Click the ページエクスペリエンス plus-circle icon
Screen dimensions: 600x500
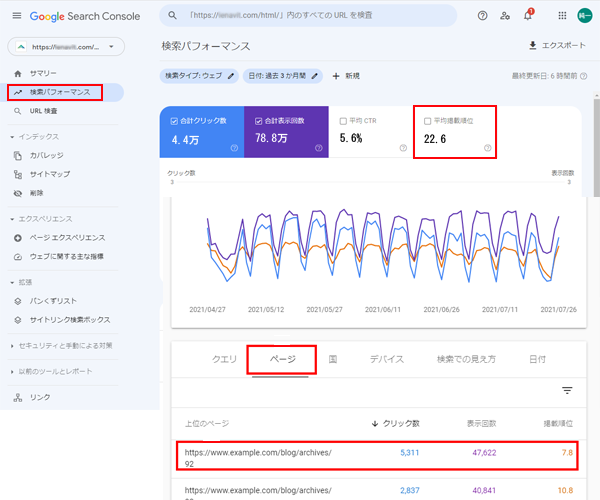click(18, 238)
